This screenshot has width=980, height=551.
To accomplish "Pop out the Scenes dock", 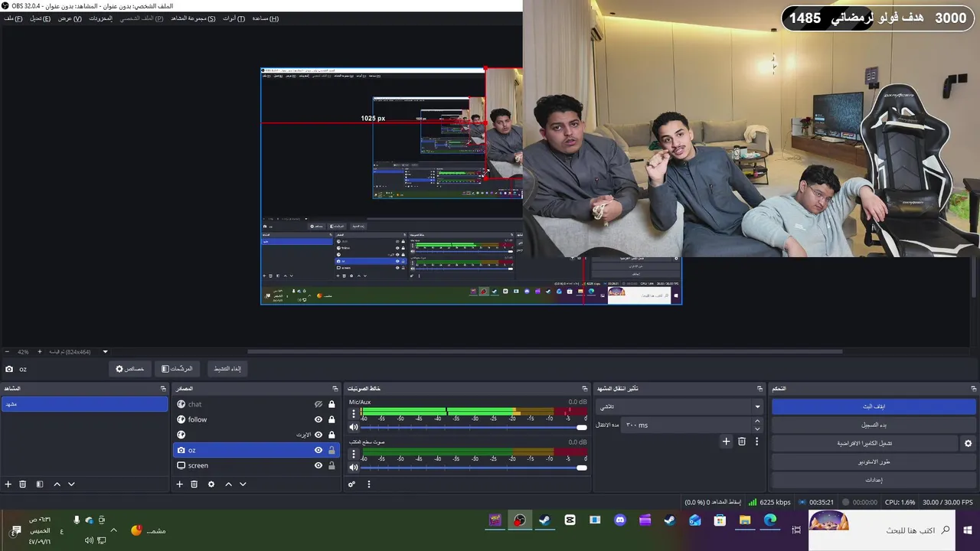I will pyautogui.click(x=163, y=389).
